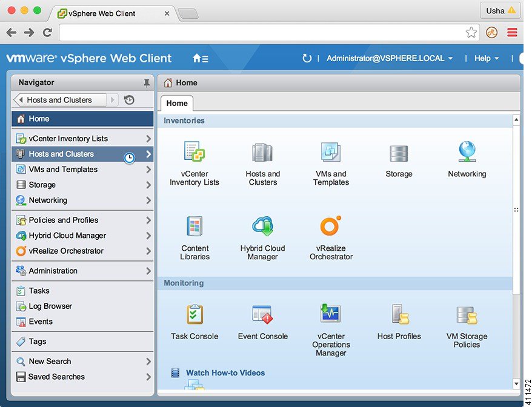The width and height of the screenshot is (532, 407).
Task: Open vRealize Orchestrator icon in Inventories
Action: pos(331,225)
